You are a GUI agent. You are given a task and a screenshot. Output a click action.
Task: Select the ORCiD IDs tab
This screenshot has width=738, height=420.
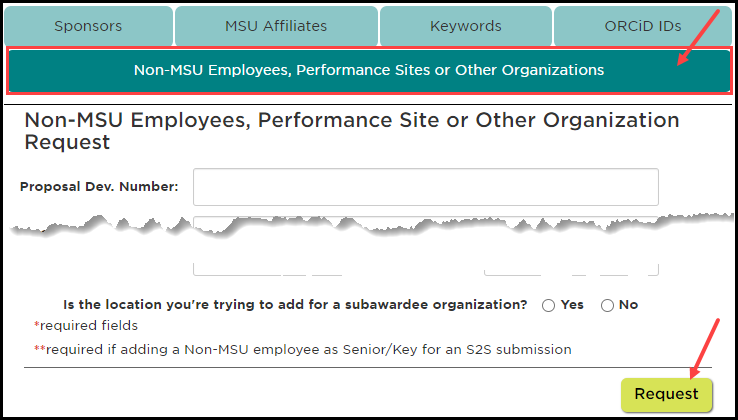[643, 26]
